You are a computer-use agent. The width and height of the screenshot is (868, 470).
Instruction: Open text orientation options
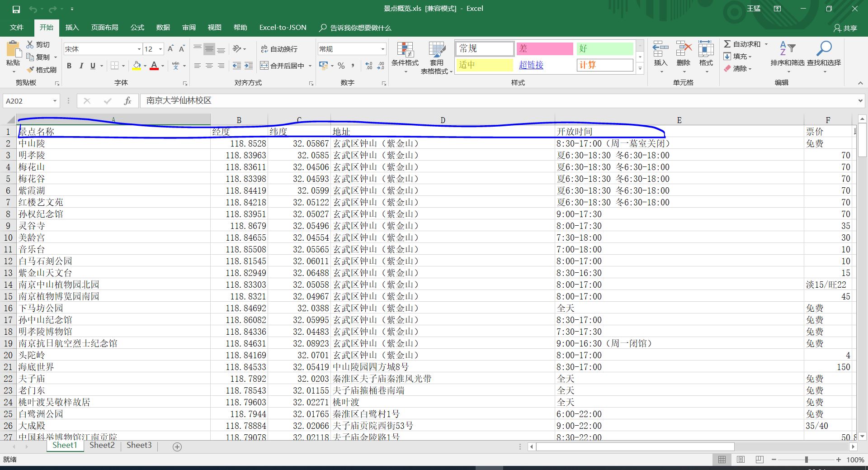239,49
